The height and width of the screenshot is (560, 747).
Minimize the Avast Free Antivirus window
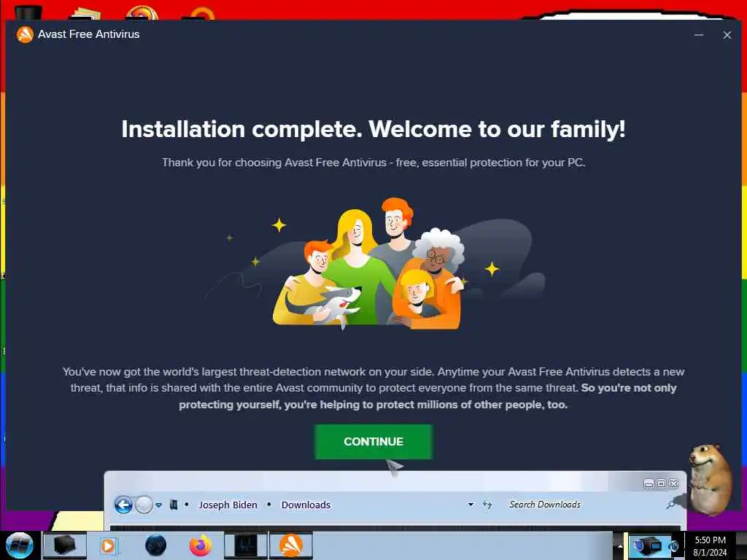(x=698, y=35)
